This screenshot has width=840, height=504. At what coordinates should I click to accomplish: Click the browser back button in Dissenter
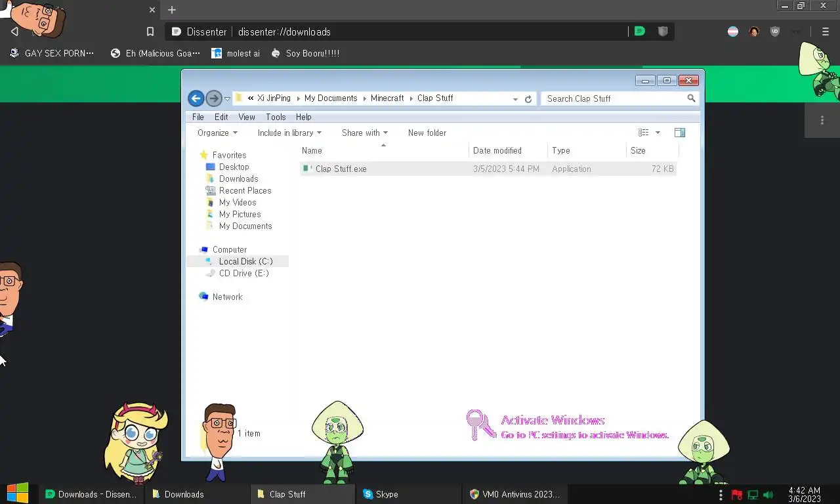coord(14,31)
